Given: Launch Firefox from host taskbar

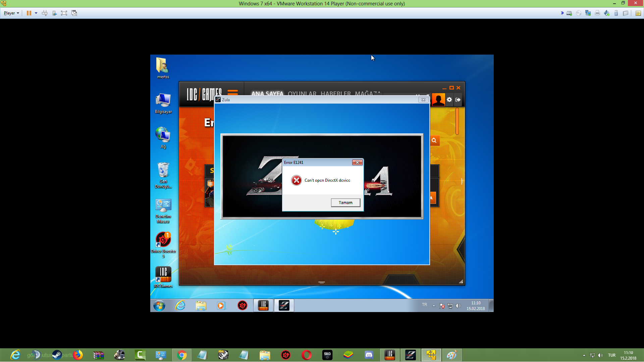Looking at the screenshot, I should point(78,355).
